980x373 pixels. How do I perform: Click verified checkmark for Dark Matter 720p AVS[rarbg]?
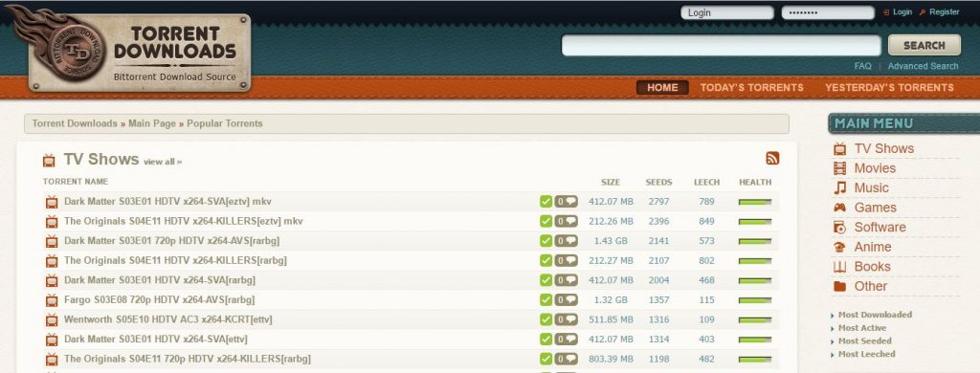pyautogui.click(x=546, y=241)
